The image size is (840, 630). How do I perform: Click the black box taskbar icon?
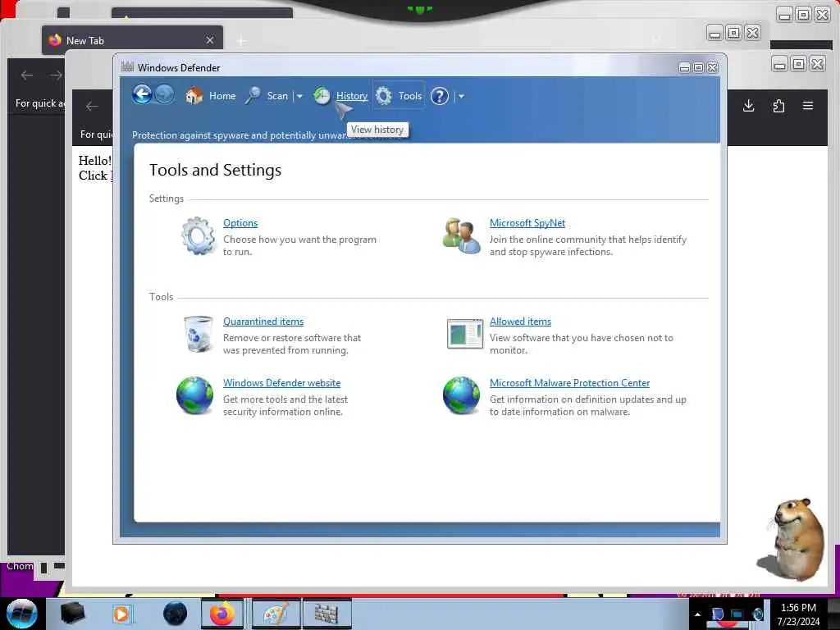(72, 614)
